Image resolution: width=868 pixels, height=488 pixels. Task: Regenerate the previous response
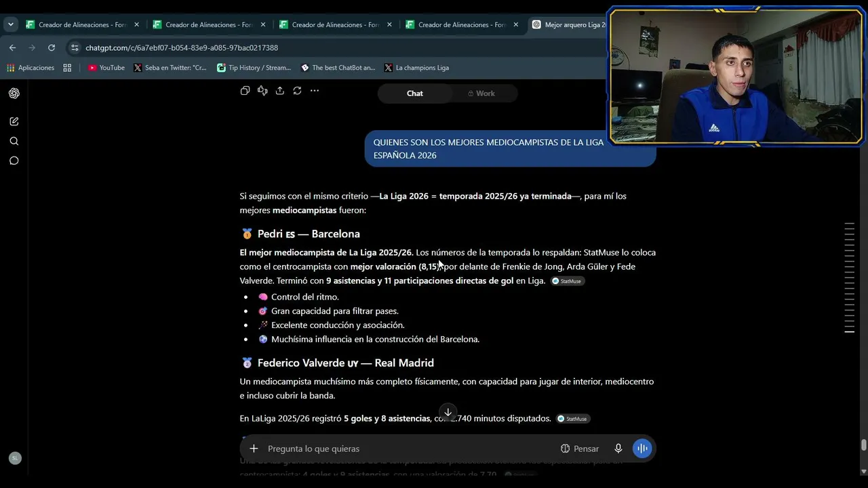(x=297, y=91)
